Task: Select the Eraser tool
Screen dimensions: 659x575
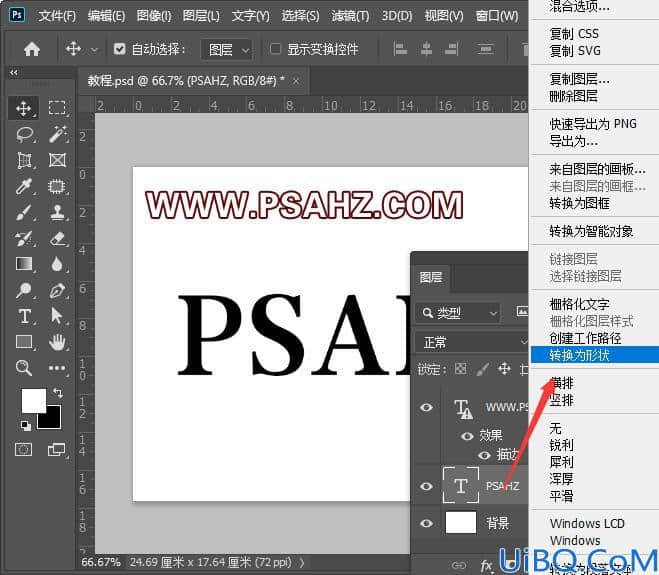Action: (58, 238)
